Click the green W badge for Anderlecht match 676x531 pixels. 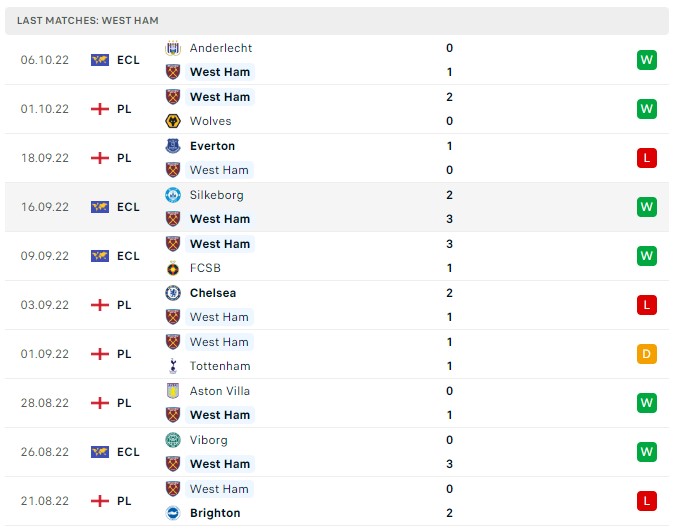point(646,60)
